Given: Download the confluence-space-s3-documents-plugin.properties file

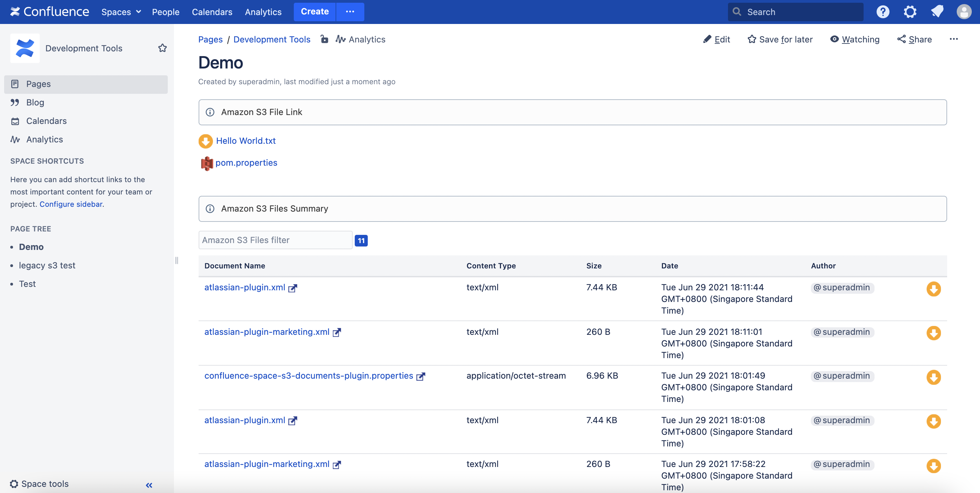Looking at the screenshot, I should (x=933, y=377).
